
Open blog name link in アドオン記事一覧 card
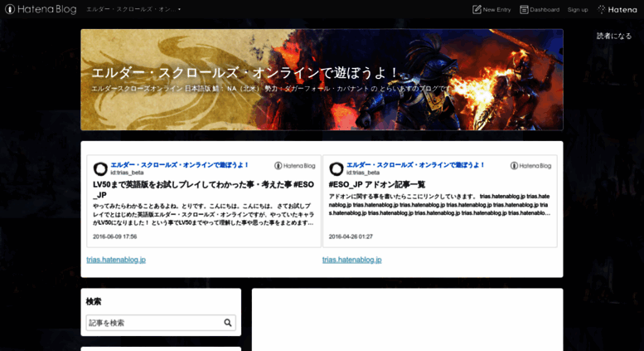(x=415, y=165)
